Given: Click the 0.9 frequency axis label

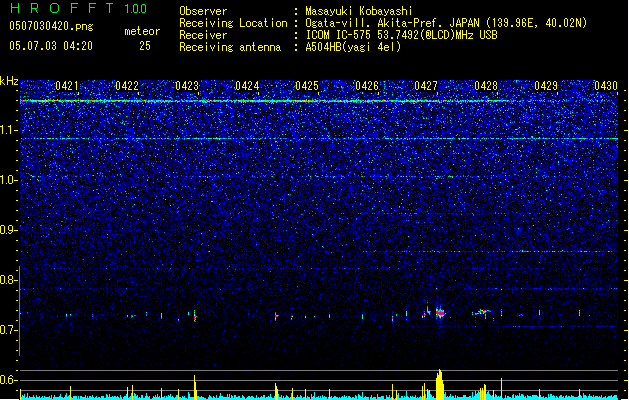Looking at the screenshot, I should (8, 230).
